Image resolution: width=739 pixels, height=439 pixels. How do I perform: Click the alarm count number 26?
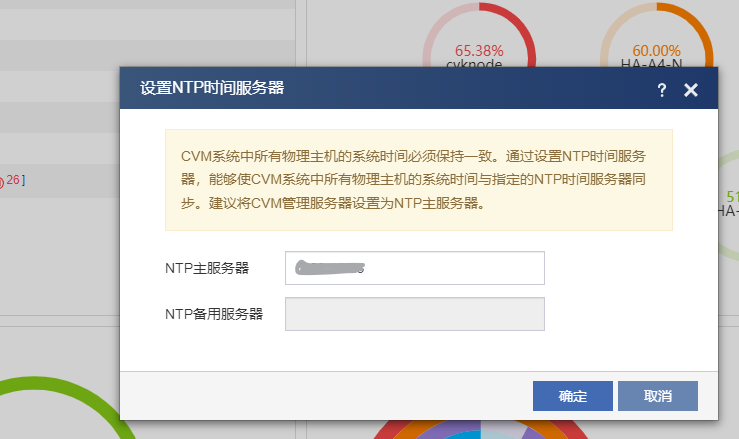[x=13, y=181]
